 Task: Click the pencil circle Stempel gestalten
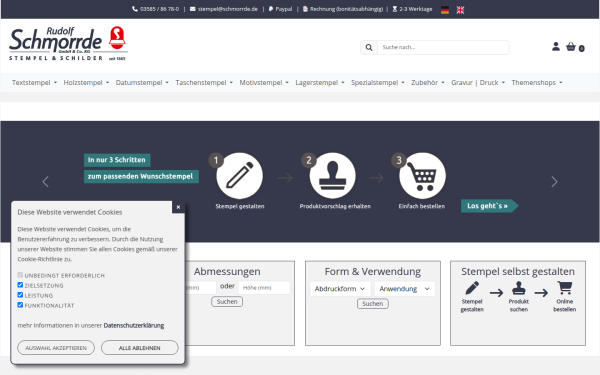[x=240, y=176]
